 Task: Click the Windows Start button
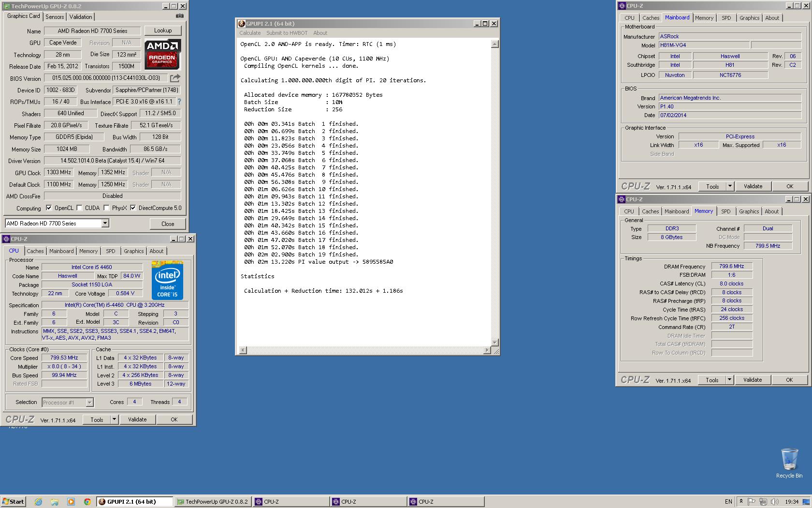[x=13, y=502]
